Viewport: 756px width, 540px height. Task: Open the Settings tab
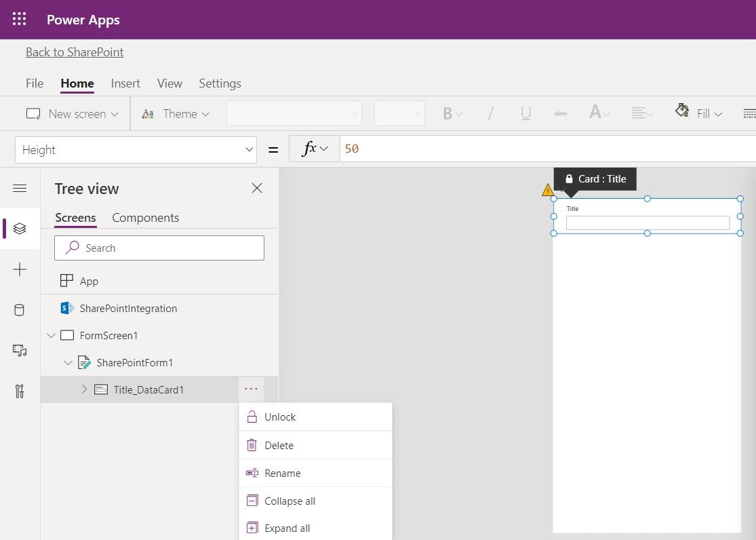pyautogui.click(x=220, y=83)
